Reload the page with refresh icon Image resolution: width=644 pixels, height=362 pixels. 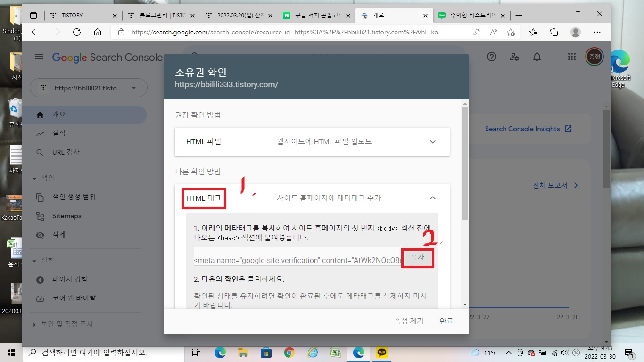coord(77,32)
